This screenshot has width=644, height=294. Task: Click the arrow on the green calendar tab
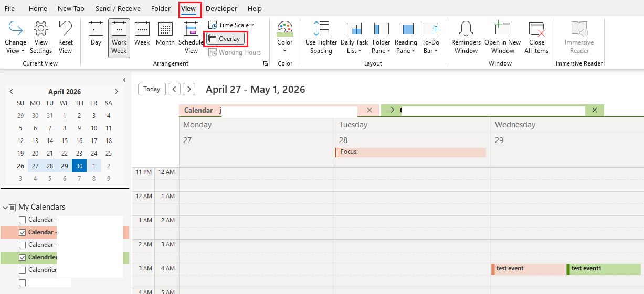[390, 110]
